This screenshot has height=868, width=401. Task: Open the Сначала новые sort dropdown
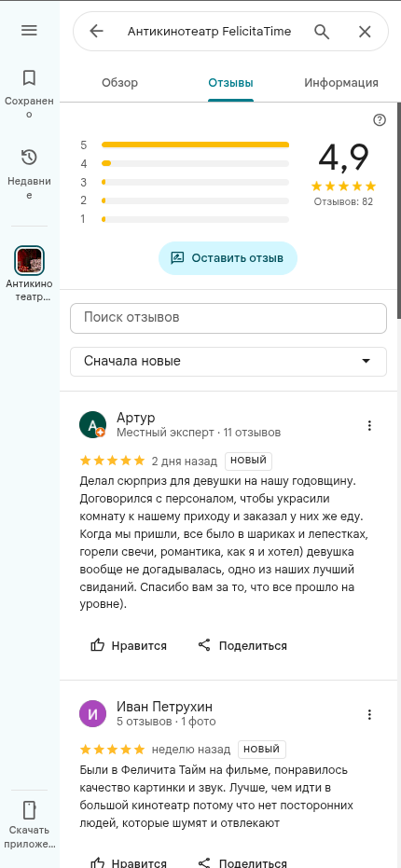228,362
